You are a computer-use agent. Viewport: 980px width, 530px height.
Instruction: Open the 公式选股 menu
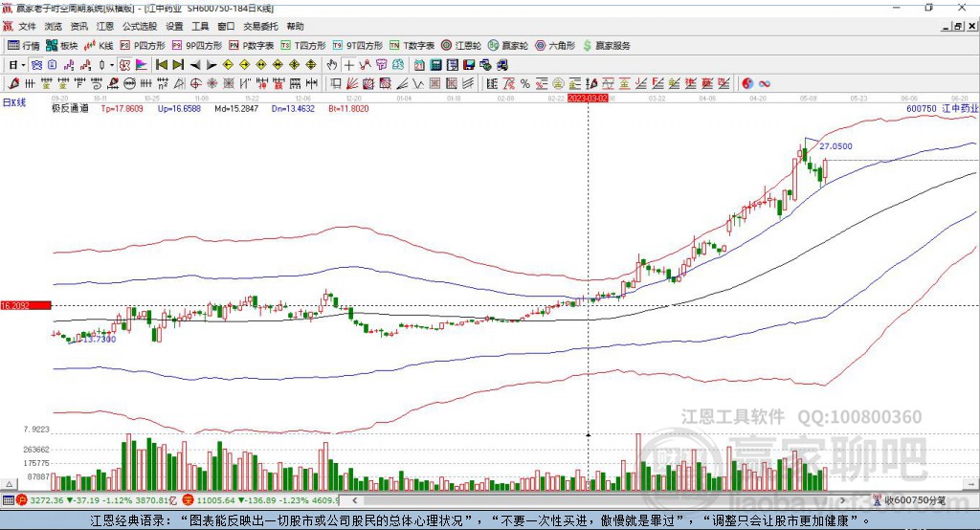point(140,26)
